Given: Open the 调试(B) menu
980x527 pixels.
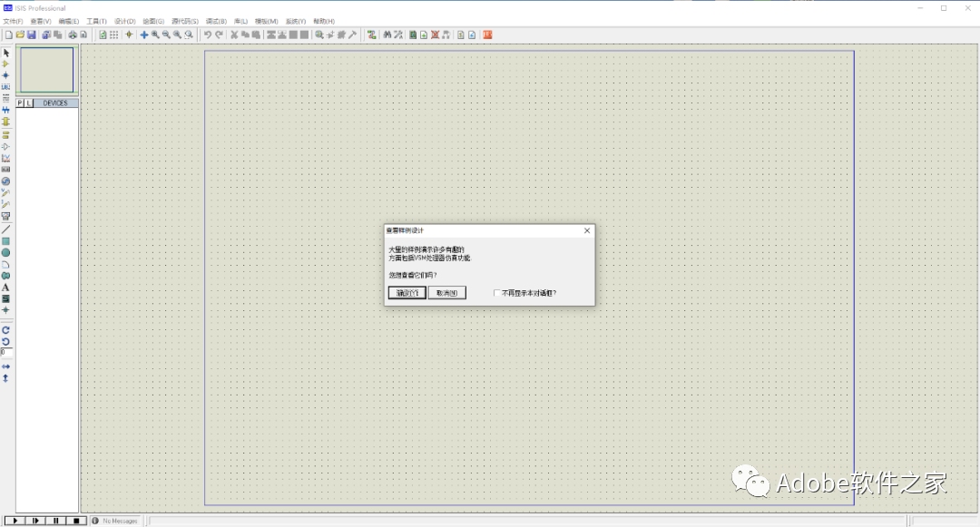Looking at the screenshot, I should (215, 20).
